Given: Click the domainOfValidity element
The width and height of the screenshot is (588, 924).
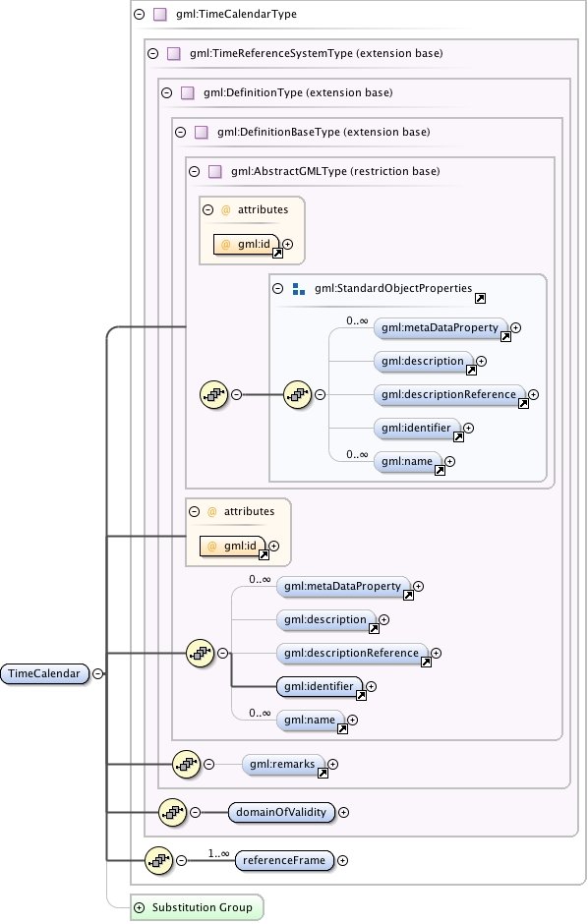Looking at the screenshot, I should point(281,812).
